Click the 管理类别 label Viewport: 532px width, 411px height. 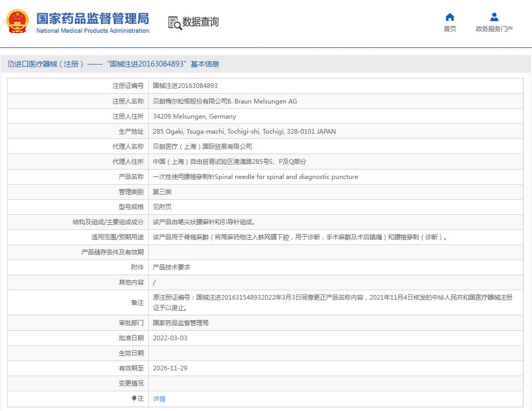[131, 192]
